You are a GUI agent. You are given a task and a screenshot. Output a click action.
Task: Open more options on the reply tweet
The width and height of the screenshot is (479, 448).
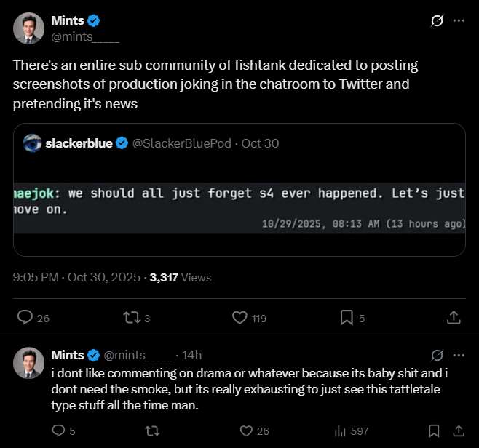click(x=459, y=356)
